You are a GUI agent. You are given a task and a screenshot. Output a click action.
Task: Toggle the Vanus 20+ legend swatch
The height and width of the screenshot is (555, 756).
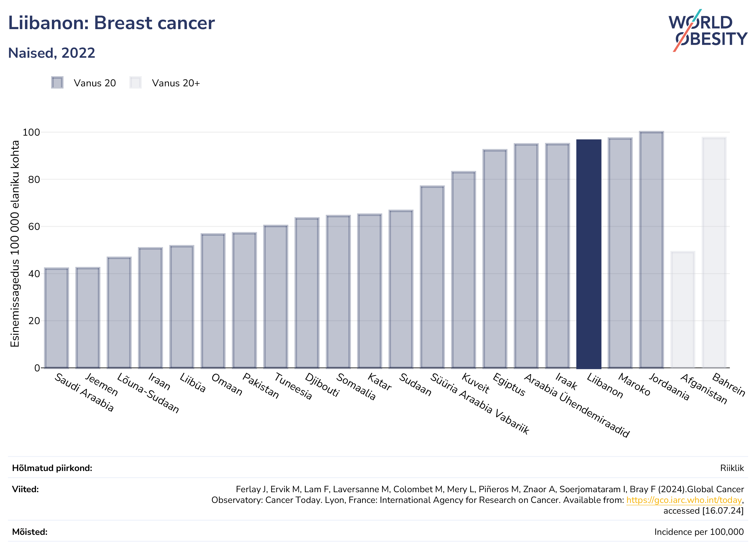(x=135, y=83)
